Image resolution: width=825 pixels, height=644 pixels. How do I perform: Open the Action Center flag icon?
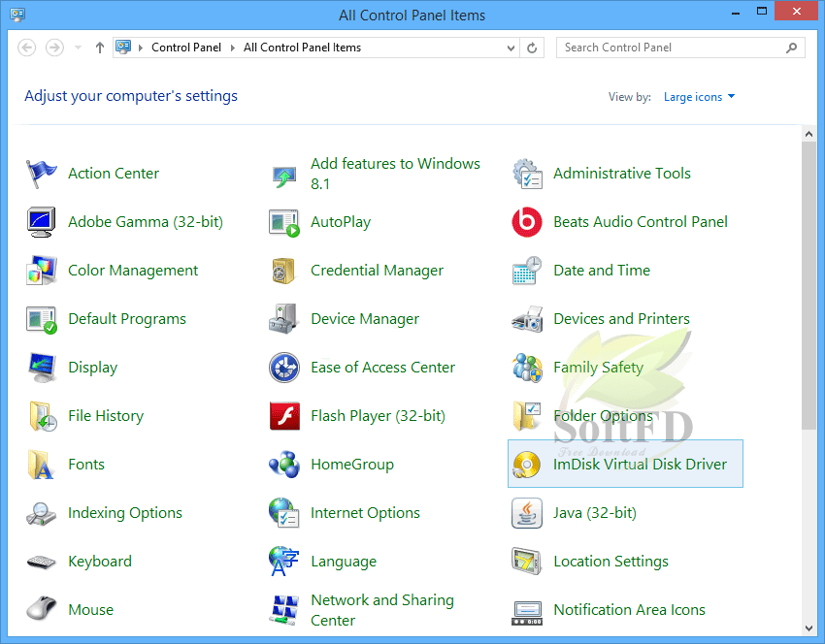click(41, 174)
